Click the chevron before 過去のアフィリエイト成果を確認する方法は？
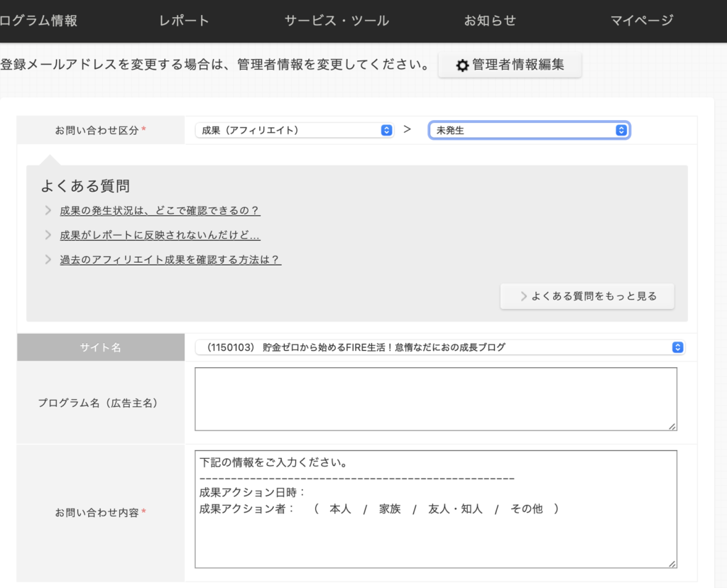Image resolution: width=727 pixels, height=588 pixels. click(x=48, y=260)
